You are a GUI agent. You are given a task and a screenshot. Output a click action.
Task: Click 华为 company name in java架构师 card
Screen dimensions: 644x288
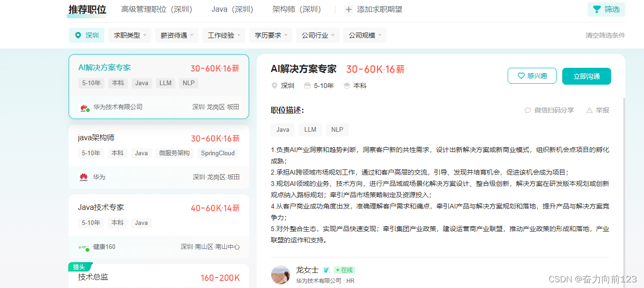point(99,177)
